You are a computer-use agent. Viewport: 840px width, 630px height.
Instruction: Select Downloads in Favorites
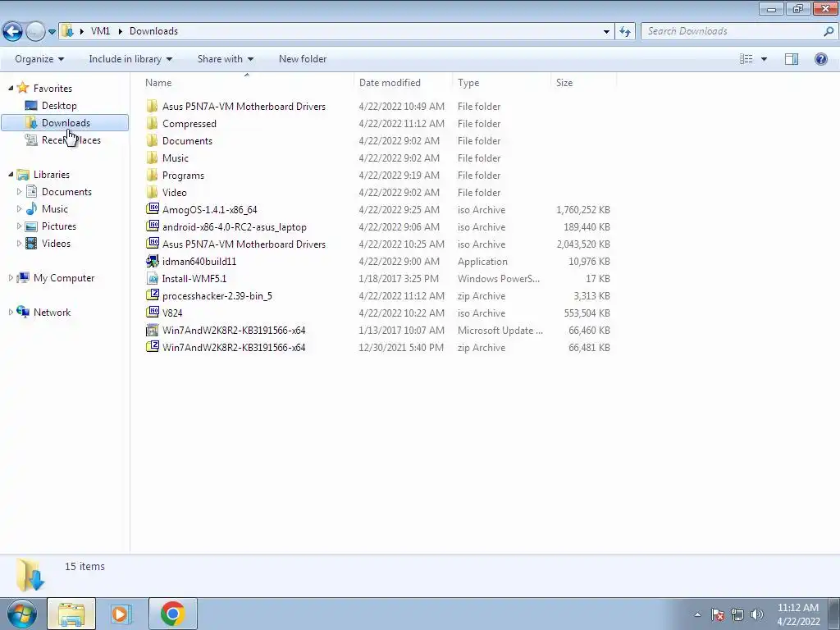[65, 123]
